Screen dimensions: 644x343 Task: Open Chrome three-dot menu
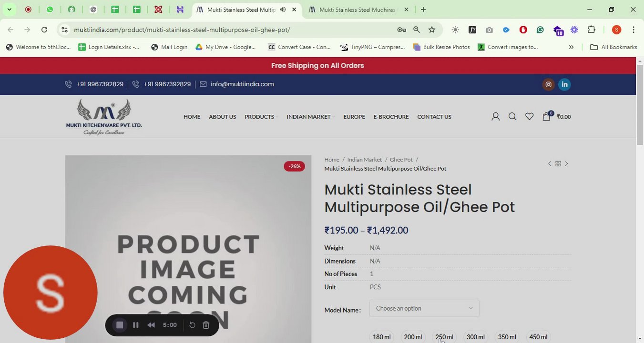[634, 30]
